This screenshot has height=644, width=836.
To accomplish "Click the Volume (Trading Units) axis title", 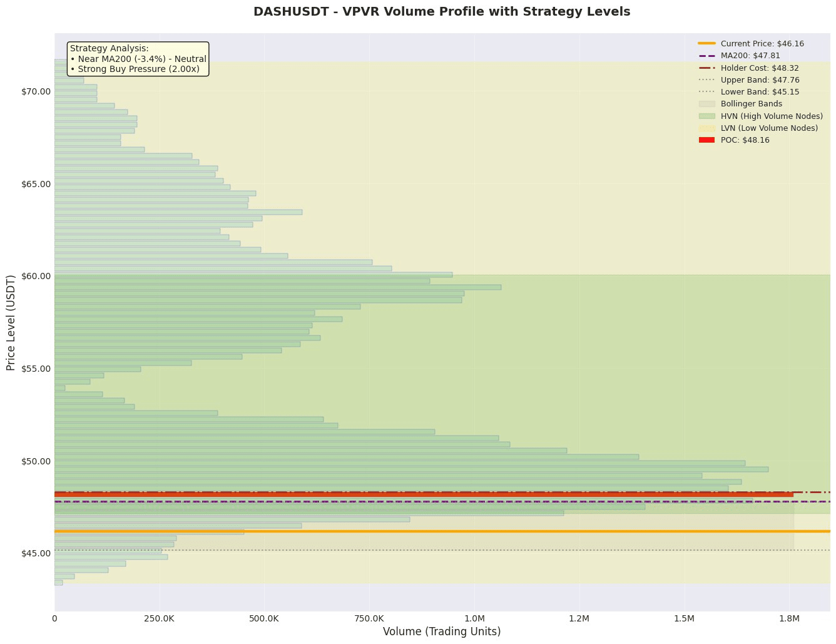I will 442,631.
